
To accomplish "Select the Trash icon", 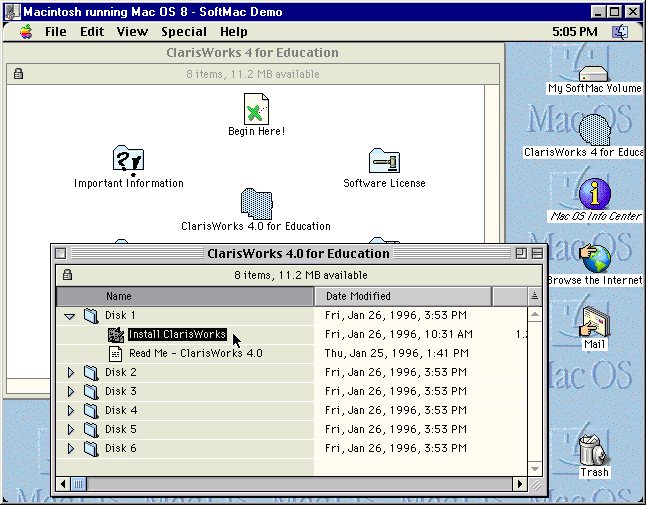I will click(593, 450).
